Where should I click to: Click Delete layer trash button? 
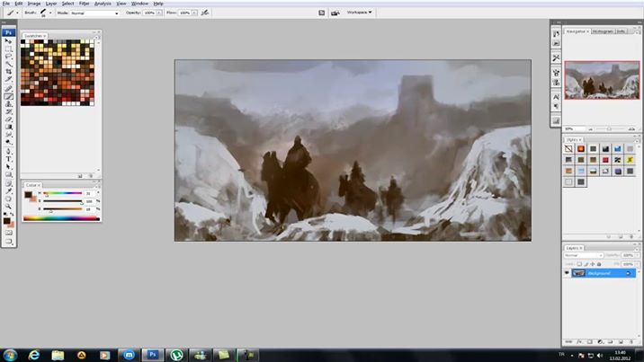(631, 341)
